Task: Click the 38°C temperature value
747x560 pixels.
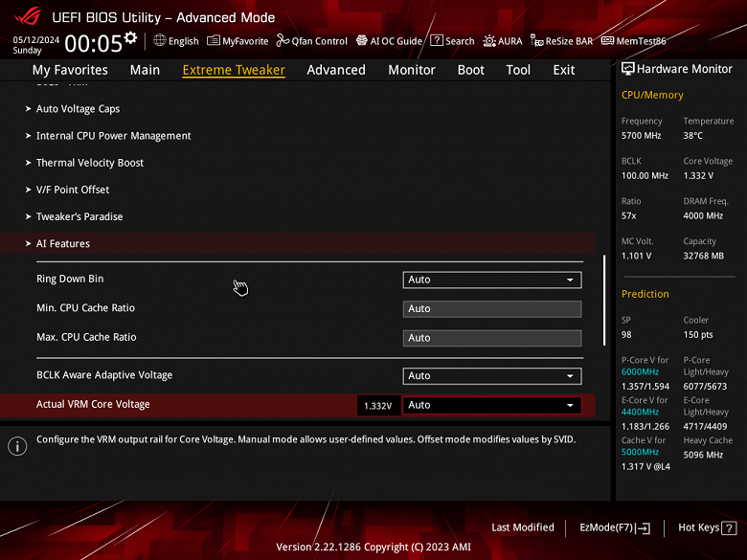Action: [x=693, y=136]
